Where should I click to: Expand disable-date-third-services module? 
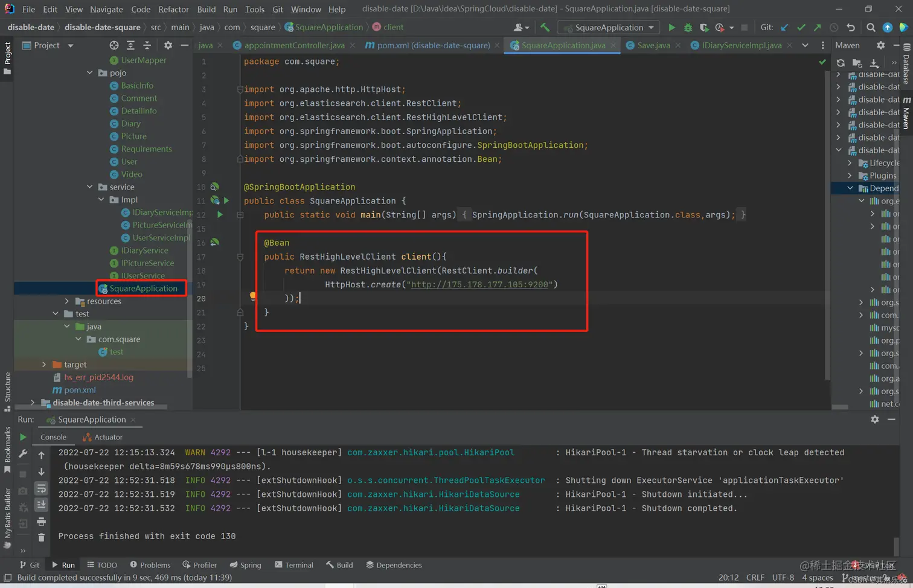tap(33, 402)
